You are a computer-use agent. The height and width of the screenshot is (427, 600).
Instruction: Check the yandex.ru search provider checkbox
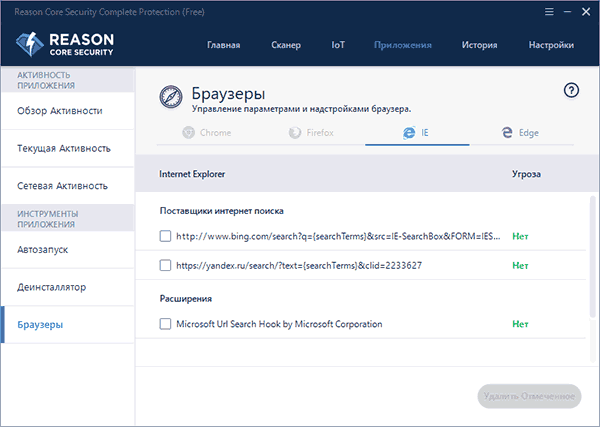pos(166,265)
